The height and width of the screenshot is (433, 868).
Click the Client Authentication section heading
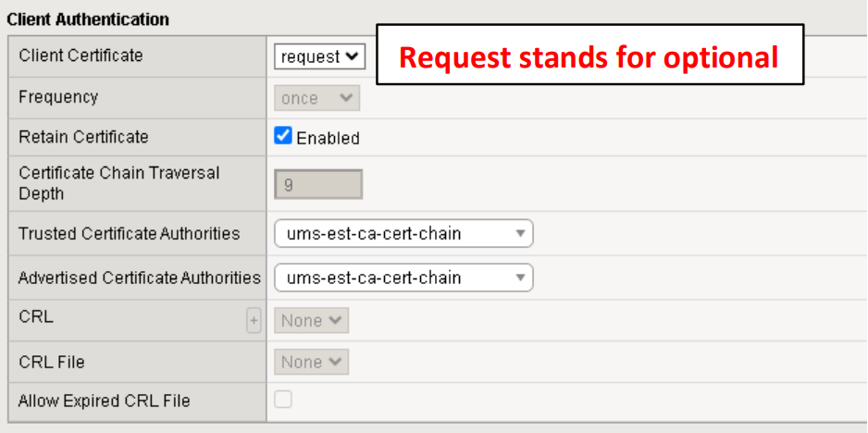point(88,19)
